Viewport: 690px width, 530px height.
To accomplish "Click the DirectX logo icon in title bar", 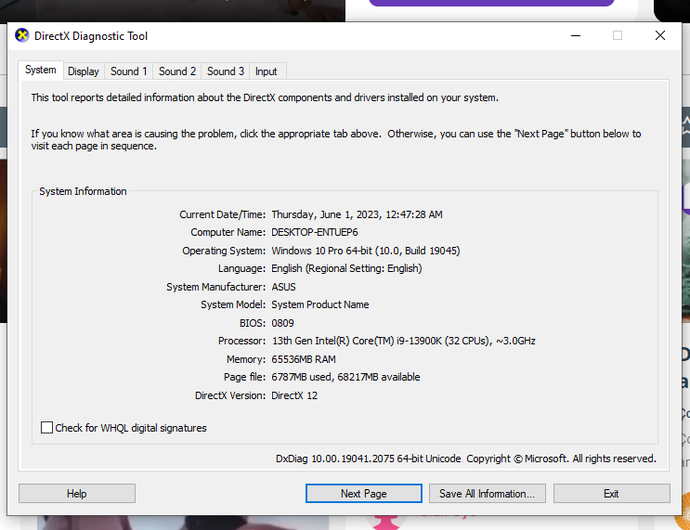I will tap(22, 36).
